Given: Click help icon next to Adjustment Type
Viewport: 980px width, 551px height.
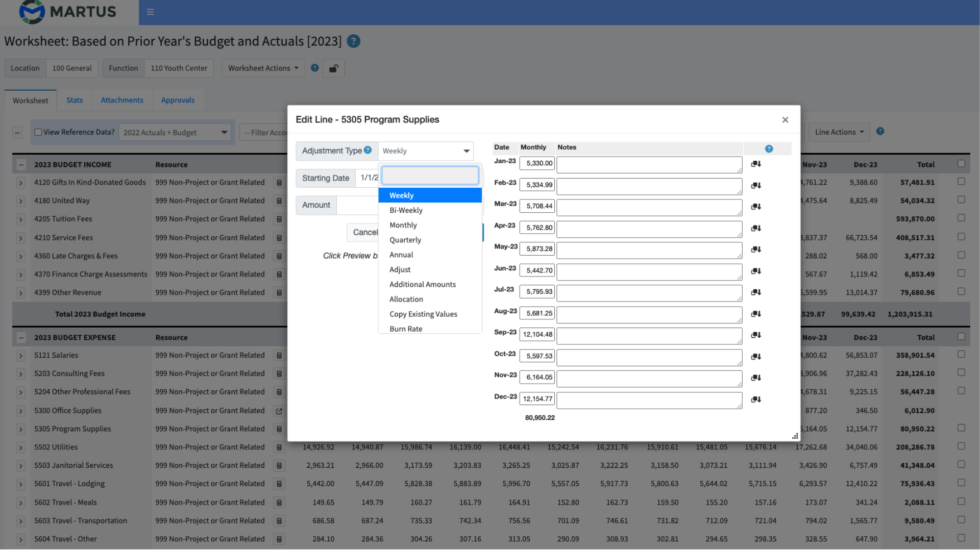Looking at the screenshot, I should 369,150.
